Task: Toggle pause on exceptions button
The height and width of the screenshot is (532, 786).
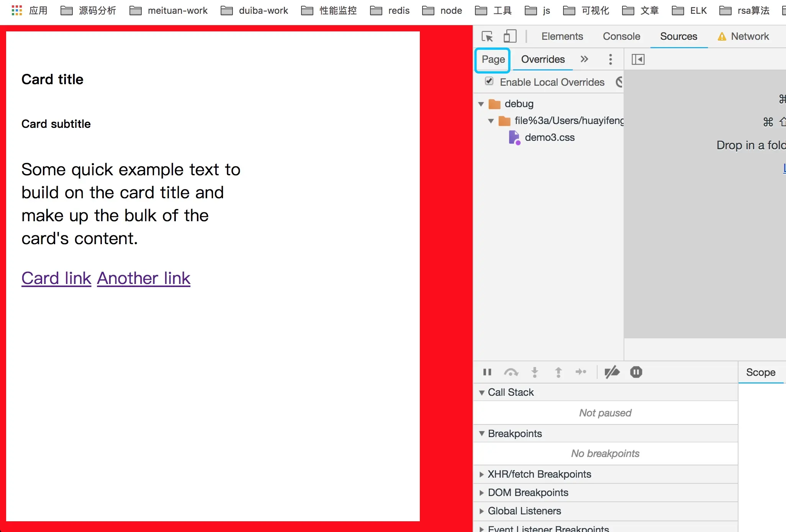Action: tap(636, 372)
